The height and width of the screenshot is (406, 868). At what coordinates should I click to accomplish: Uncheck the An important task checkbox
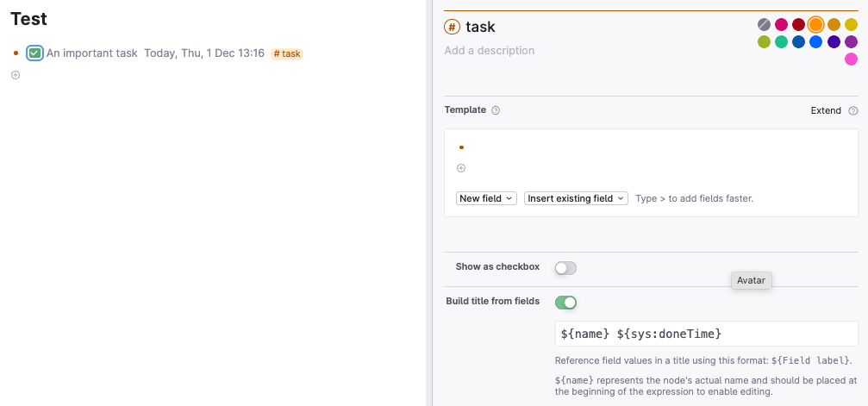click(x=34, y=53)
